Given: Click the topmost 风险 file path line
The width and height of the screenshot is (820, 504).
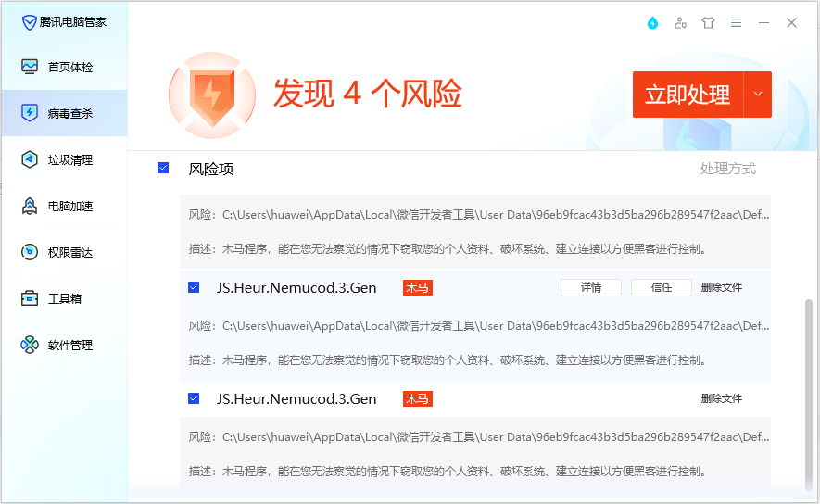Looking at the screenshot, I should pyautogui.click(x=478, y=214).
